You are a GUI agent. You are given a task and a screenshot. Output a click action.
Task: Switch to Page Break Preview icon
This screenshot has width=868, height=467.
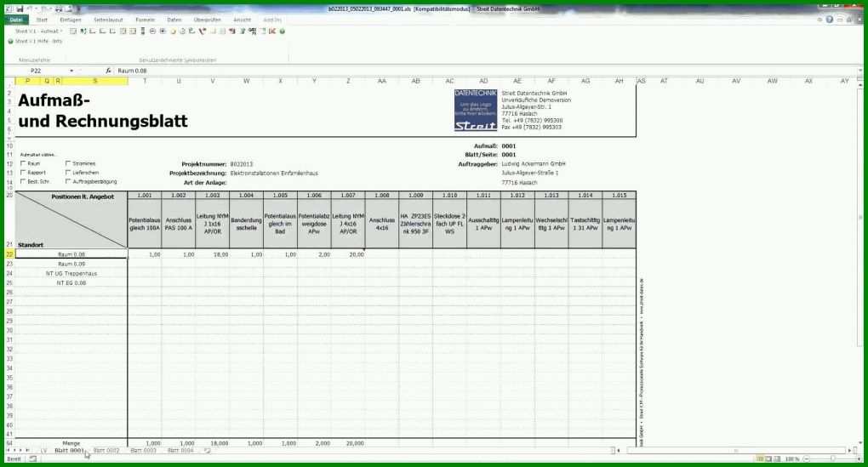pyautogui.click(x=778, y=459)
